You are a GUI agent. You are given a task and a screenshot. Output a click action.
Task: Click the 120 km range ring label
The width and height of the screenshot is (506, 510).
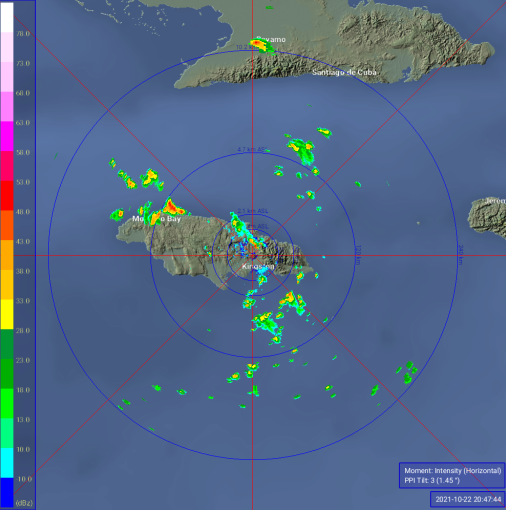(x=358, y=255)
